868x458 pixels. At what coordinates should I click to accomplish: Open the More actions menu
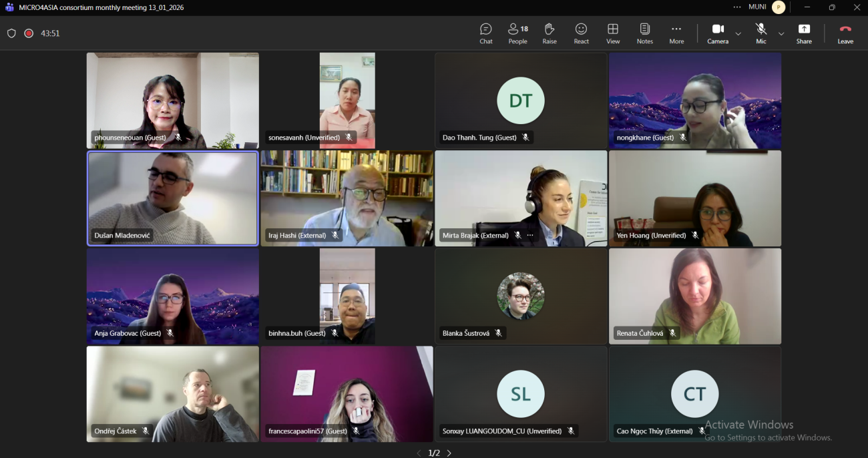tap(676, 33)
